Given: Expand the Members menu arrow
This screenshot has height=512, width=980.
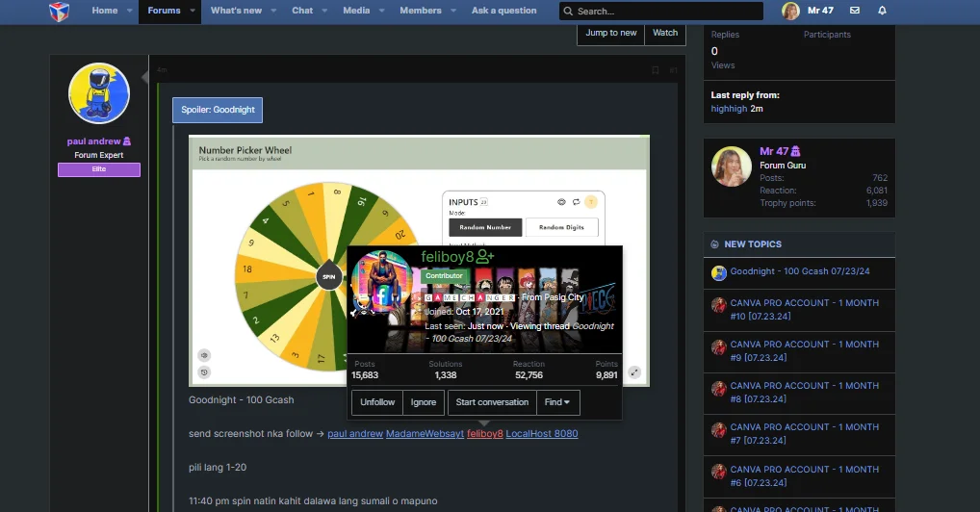Looking at the screenshot, I should coord(453,11).
